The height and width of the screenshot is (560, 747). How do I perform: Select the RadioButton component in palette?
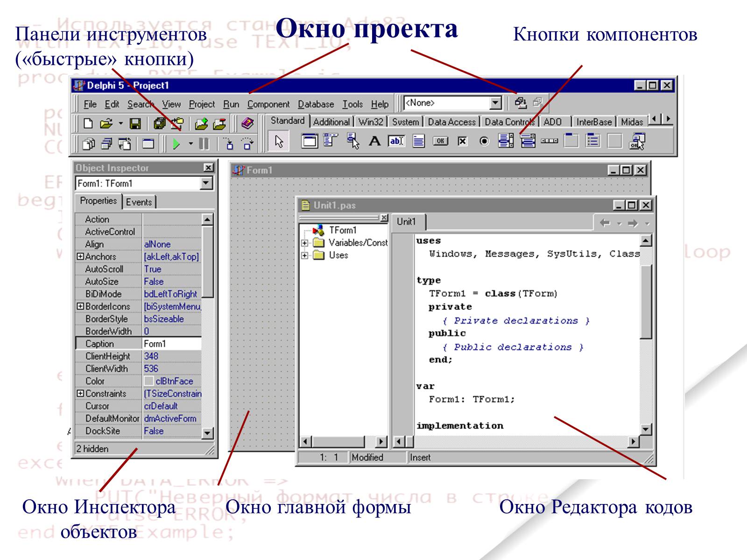(484, 141)
